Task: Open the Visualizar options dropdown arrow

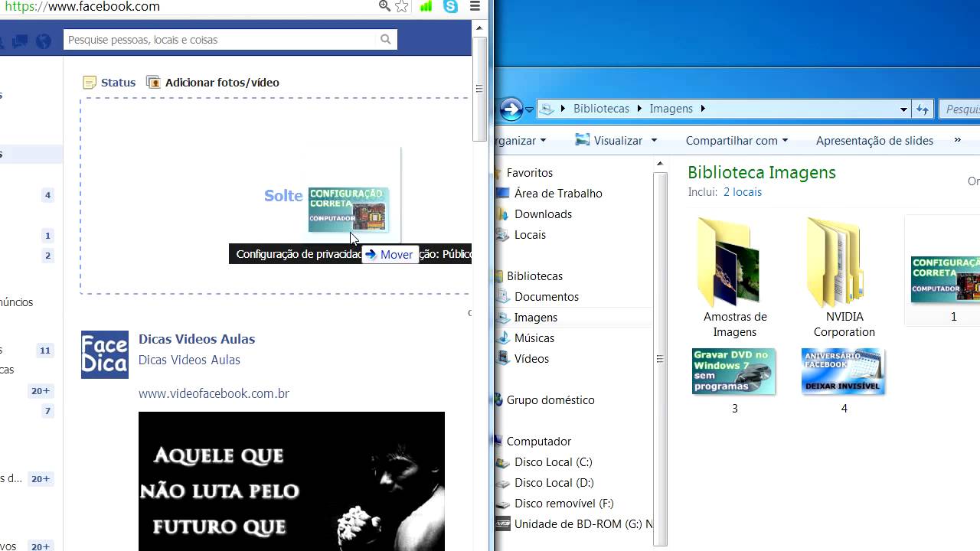Action: pyautogui.click(x=654, y=140)
